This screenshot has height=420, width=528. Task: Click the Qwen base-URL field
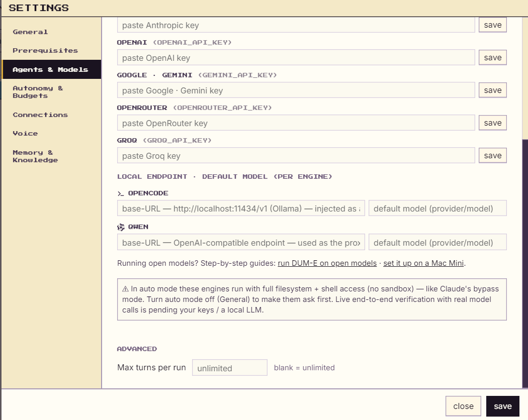pos(241,242)
